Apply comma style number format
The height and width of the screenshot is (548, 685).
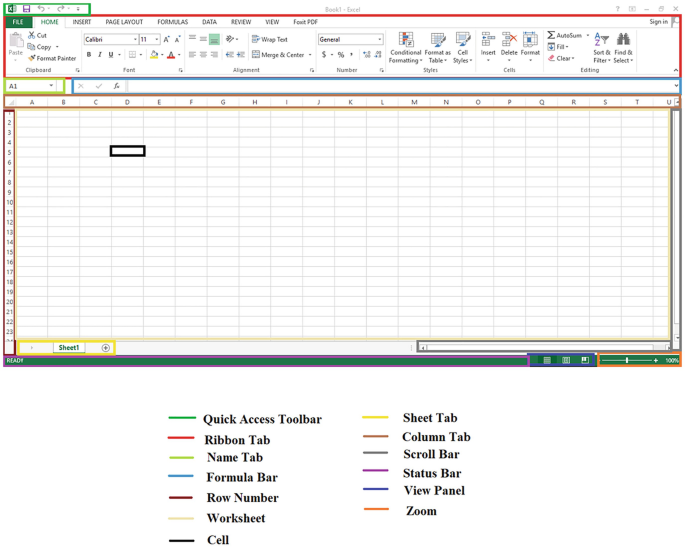[351, 55]
